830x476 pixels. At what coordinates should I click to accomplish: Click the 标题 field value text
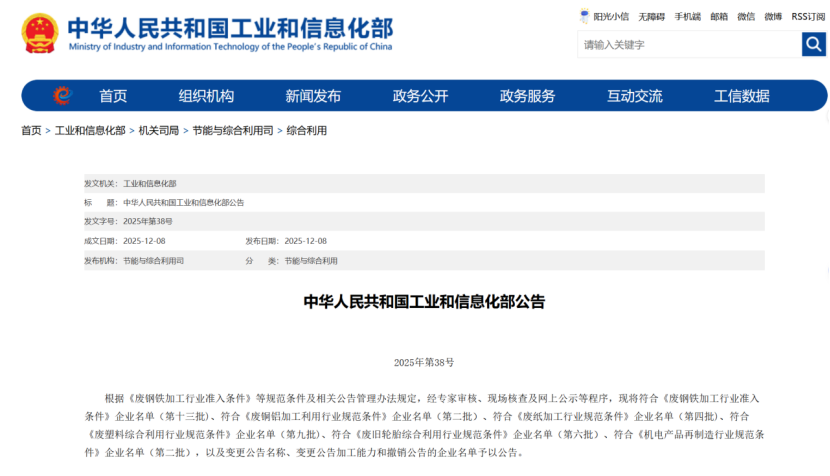[184, 203]
